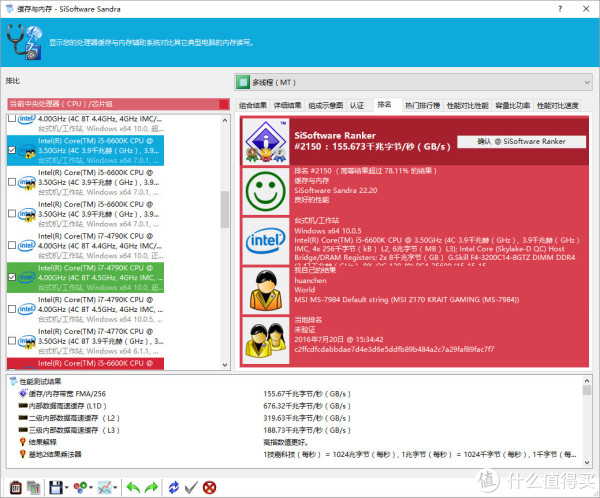Click the blue refresh arrows icon
The width and height of the screenshot is (600, 498).
click(174, 487)
